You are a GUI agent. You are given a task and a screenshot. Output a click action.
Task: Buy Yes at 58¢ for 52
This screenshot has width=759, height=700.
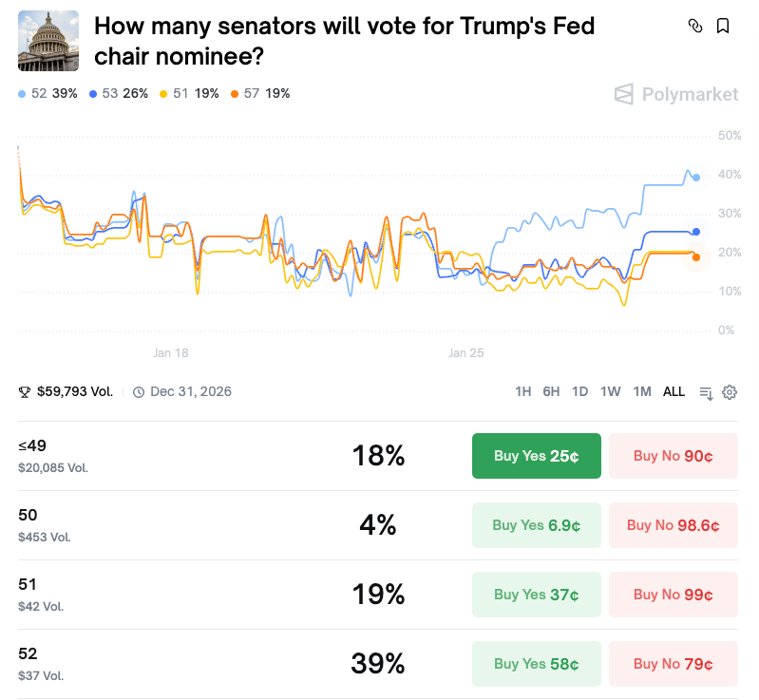[537, 663]
